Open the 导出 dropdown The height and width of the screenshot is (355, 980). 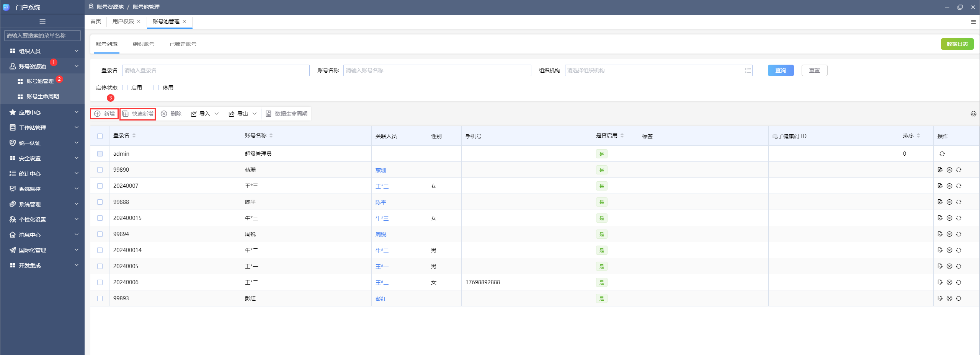(243, 114)
